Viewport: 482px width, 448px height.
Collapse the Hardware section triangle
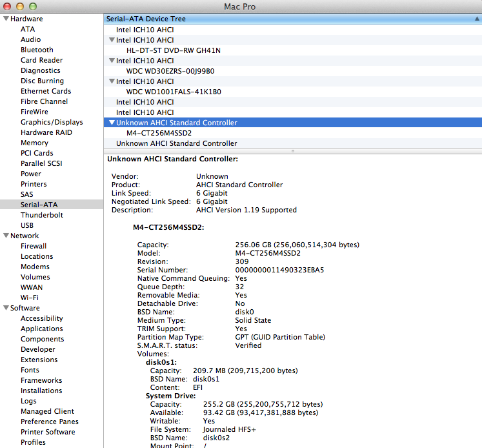[6, 19]
